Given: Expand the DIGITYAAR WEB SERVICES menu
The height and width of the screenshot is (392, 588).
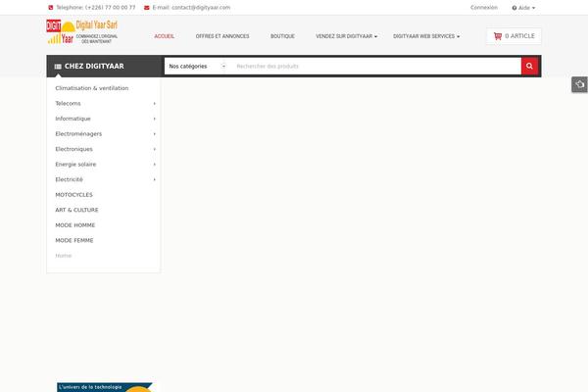Looking at the screenshot, I should pos(426,36).
